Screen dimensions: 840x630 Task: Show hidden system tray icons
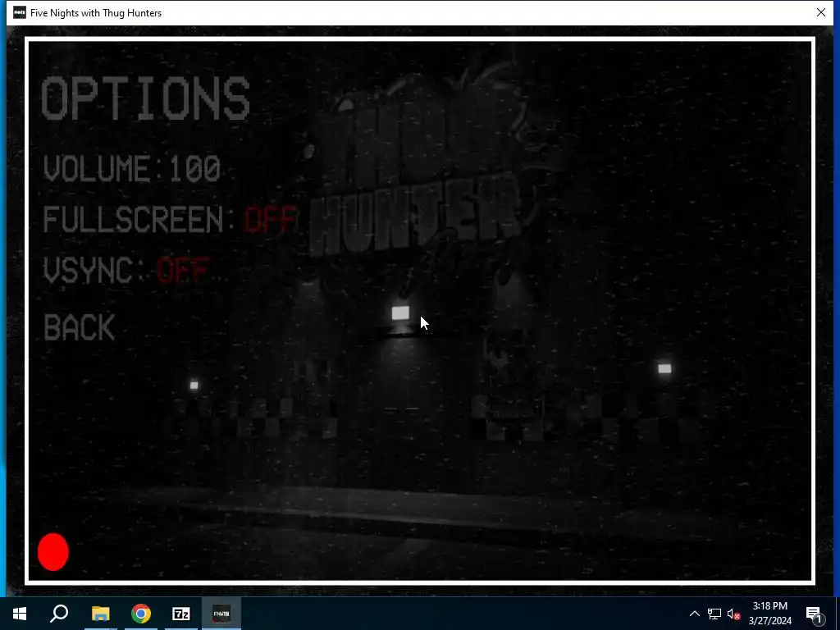[694, 614]
